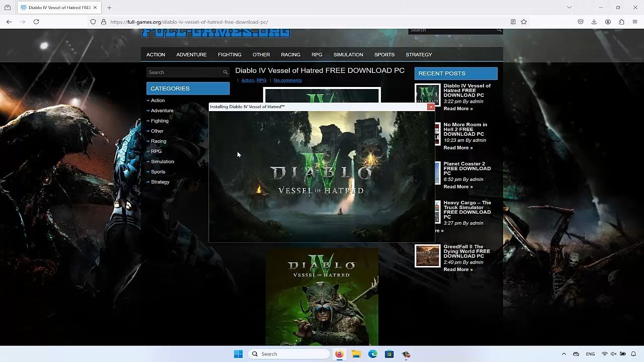Open the GreedFall II post thumbnail
Viewport: 644px width, 362px height.
[427, 256]
